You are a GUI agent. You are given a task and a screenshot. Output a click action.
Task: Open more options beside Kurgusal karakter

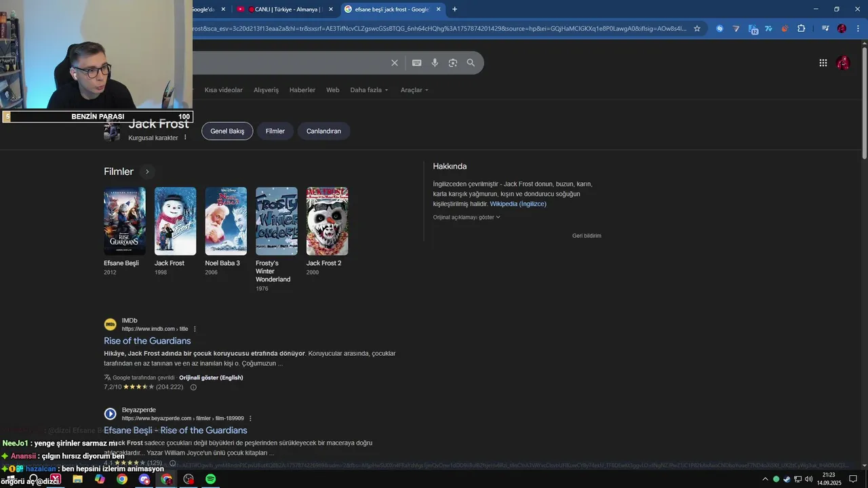coord(185,138)
